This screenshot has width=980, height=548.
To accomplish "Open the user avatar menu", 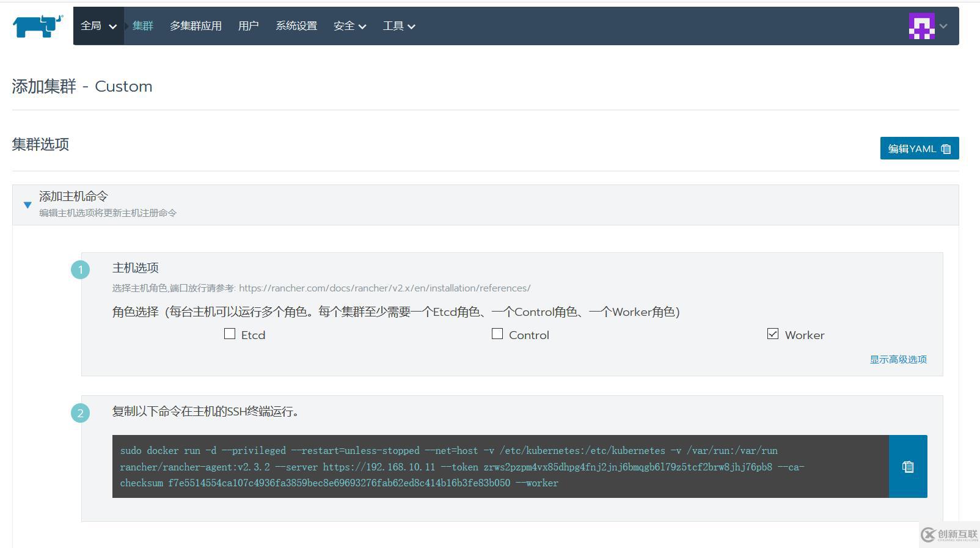I will [x=921, y=26].
